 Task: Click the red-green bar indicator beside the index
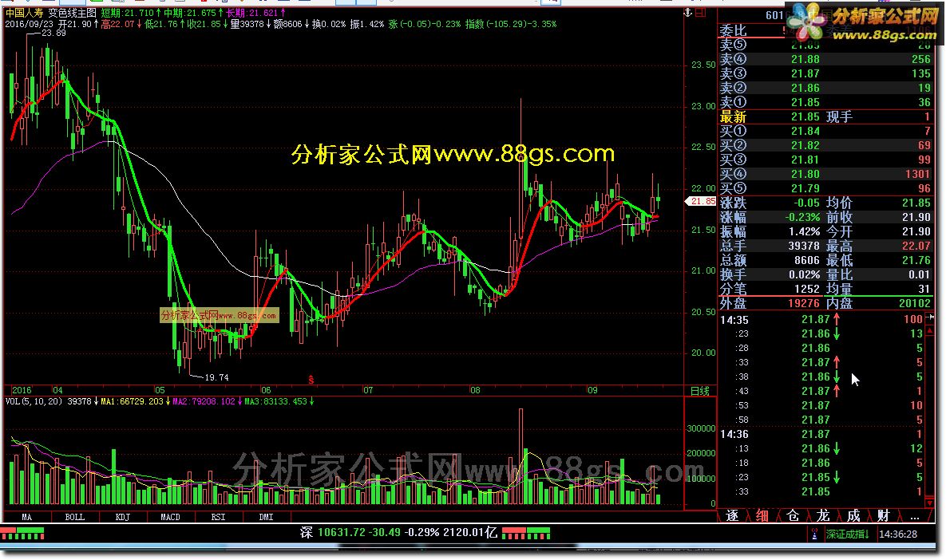click(525, 533)
